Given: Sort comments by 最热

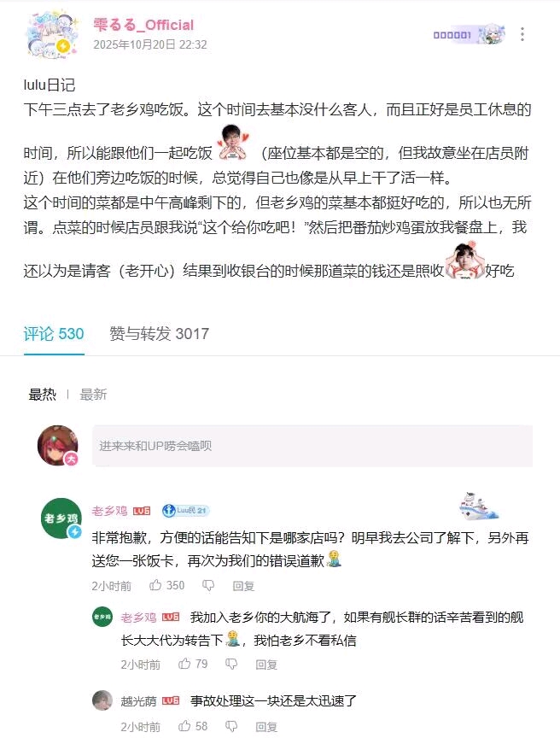Looking at the screenshot, I should point(43,394).
